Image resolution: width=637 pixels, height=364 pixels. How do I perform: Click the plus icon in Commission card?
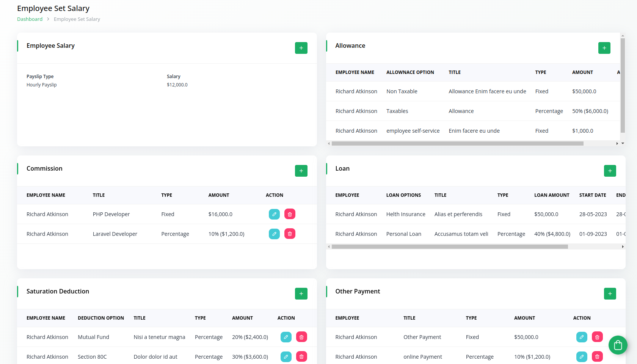(x=301, y=171)
